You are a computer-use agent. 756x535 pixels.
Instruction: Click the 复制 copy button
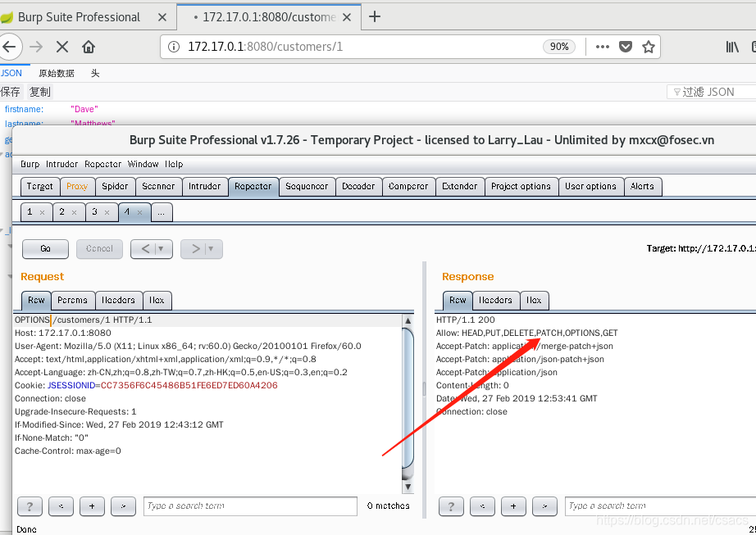39,92
